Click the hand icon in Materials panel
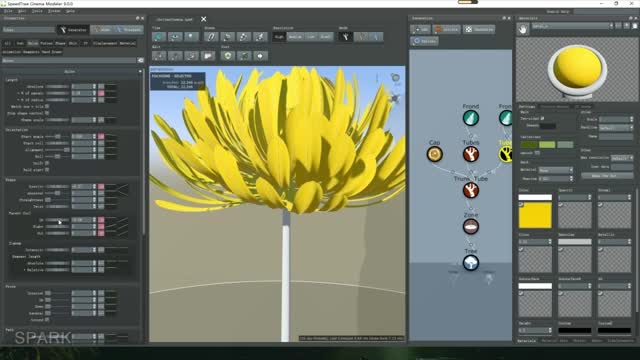 (523, 29)
